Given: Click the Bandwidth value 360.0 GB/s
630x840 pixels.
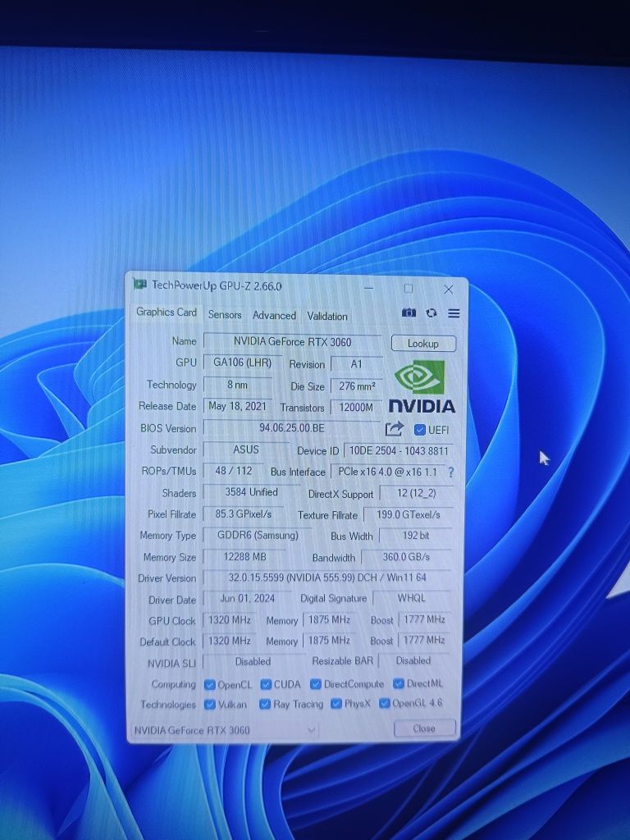Looking at the screenshot, I should click(x=406, y=557).
